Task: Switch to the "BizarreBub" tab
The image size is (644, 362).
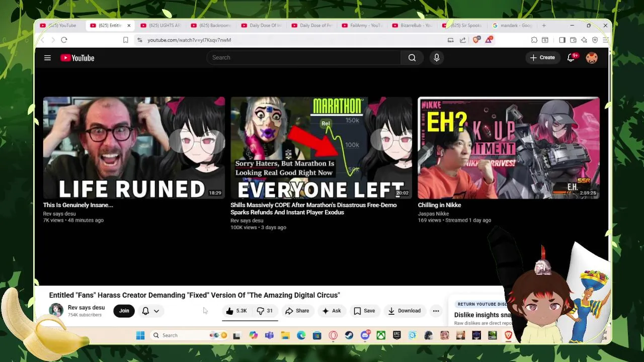Action: point(413,26)
